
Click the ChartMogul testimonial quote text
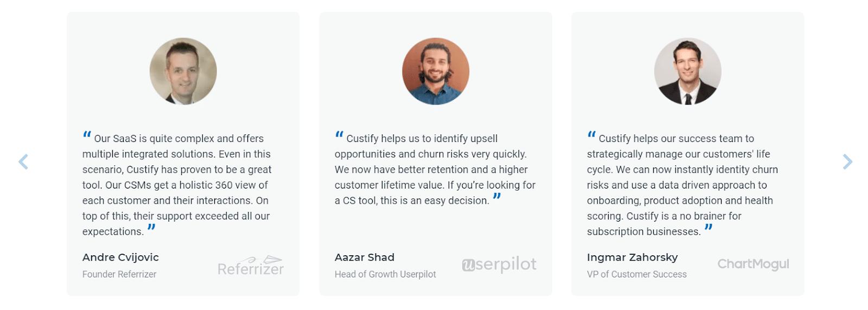682,185
